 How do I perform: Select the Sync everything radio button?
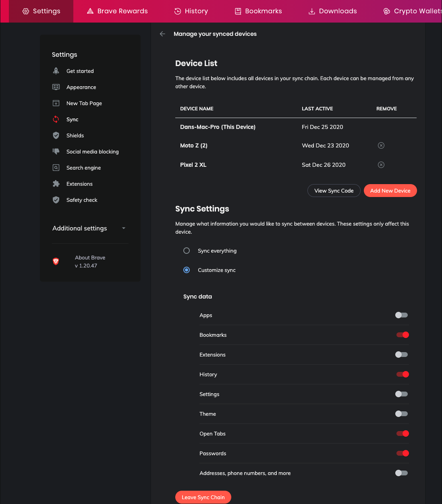(187, 251)
